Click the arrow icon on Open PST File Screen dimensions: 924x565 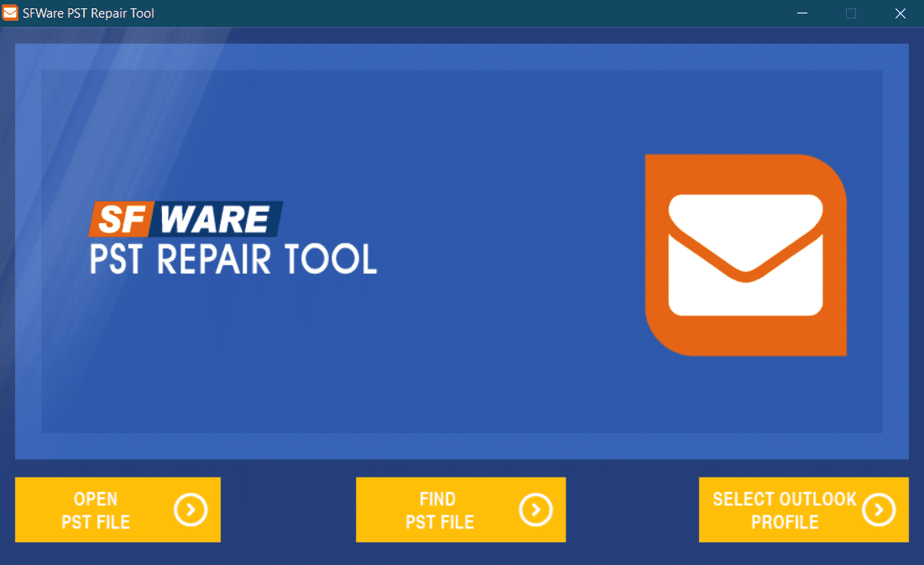[x=191, y=510]
